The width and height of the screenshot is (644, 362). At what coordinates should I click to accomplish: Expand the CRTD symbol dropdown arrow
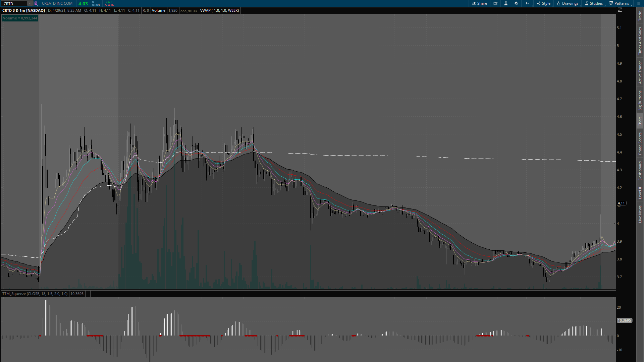tap(30, 3)
